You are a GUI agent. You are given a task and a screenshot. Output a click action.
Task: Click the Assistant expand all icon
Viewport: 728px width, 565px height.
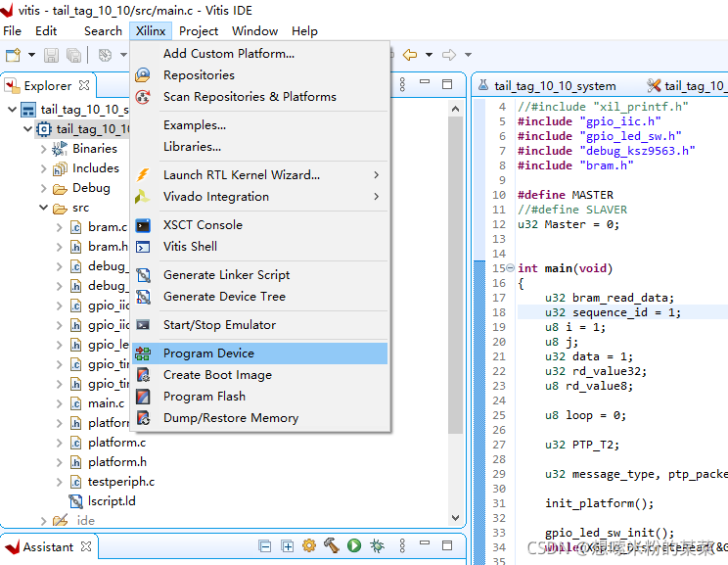point(288,546)
